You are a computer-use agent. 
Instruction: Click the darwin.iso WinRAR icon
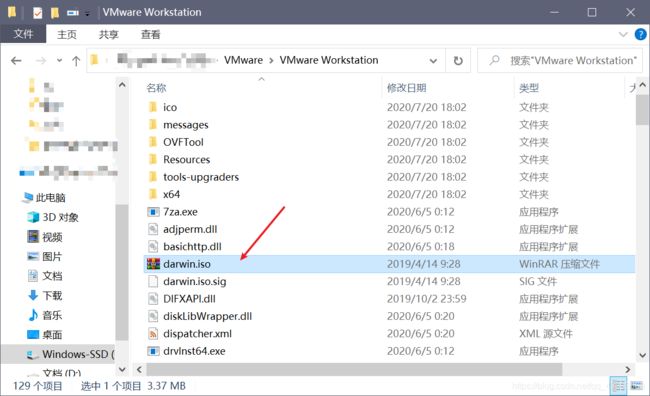[x=153, y=264]
